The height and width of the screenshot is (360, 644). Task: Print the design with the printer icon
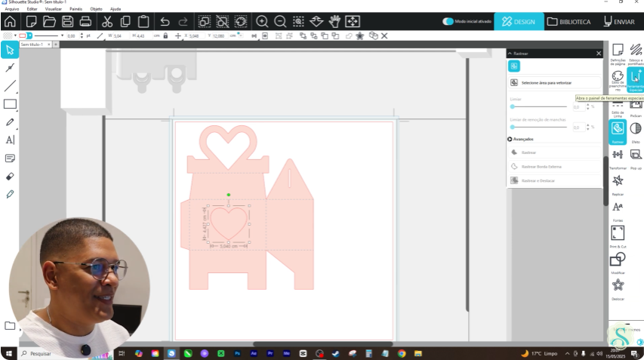point(85,21)
